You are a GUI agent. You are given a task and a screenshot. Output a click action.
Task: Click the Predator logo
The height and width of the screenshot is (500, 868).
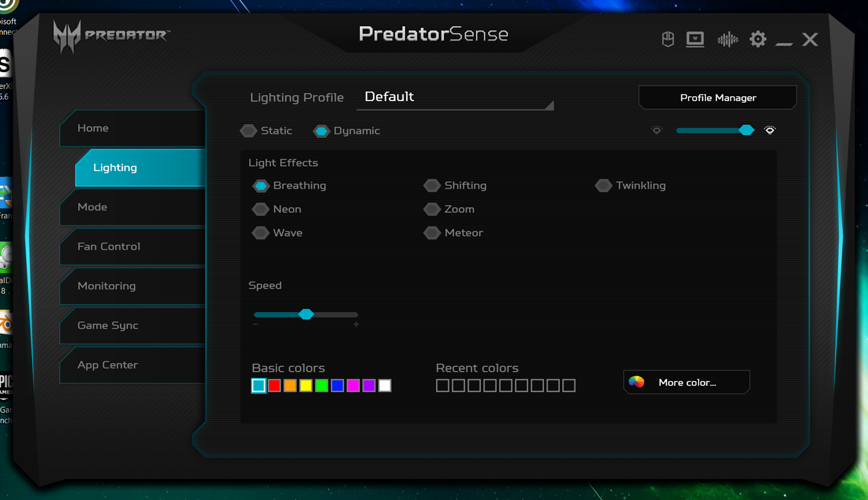coord(111,36)
